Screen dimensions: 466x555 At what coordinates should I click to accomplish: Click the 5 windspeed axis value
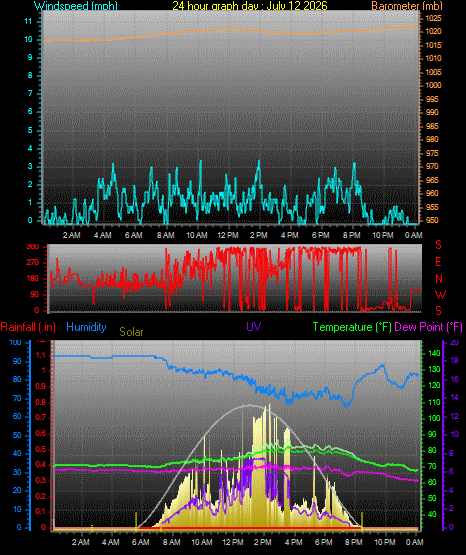pyautogui.click(x=30, y=130)
